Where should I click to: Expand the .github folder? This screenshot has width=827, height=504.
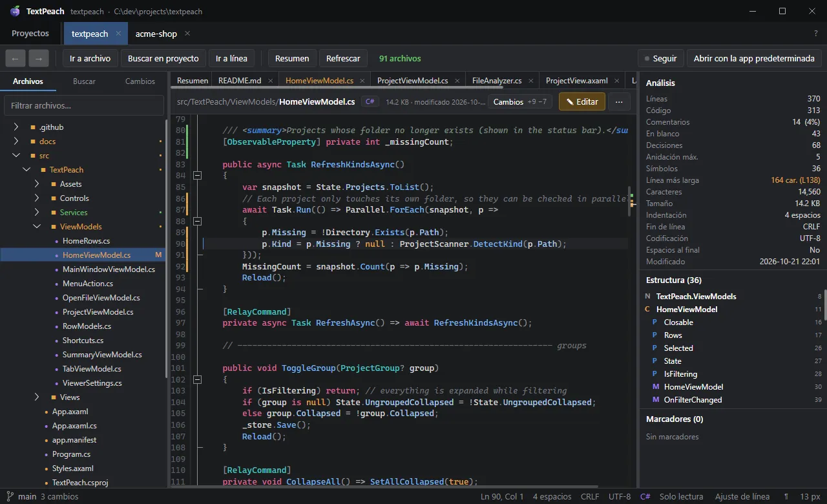[16, 127]
